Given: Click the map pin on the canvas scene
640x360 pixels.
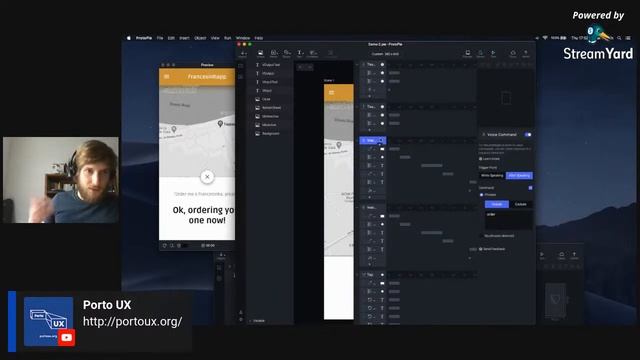Looking at the screenshot, I should 339,145.
